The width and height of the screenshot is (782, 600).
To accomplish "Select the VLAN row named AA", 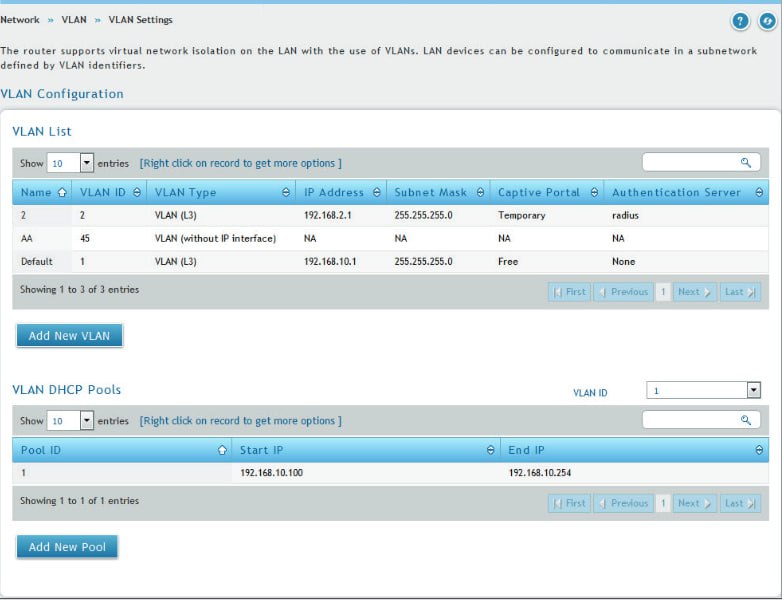I will (391, 238).
